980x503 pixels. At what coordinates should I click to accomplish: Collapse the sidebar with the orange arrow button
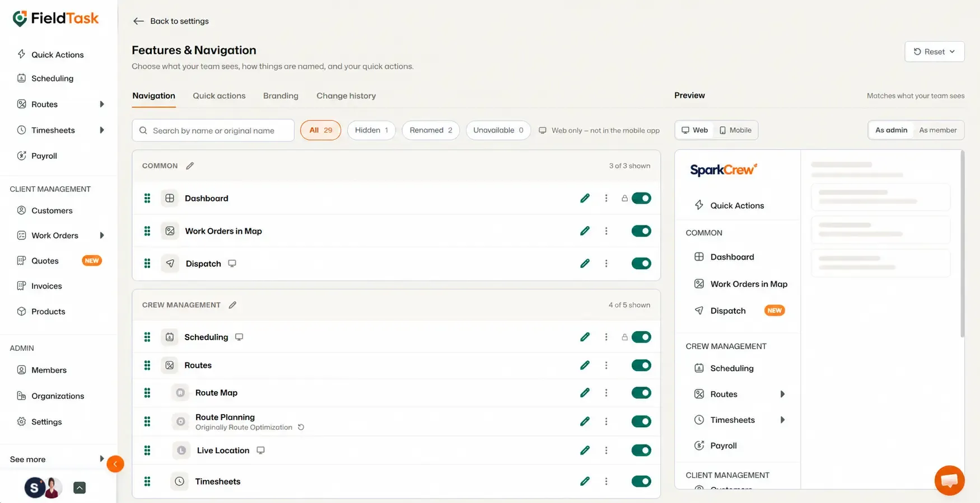[115, 464]
